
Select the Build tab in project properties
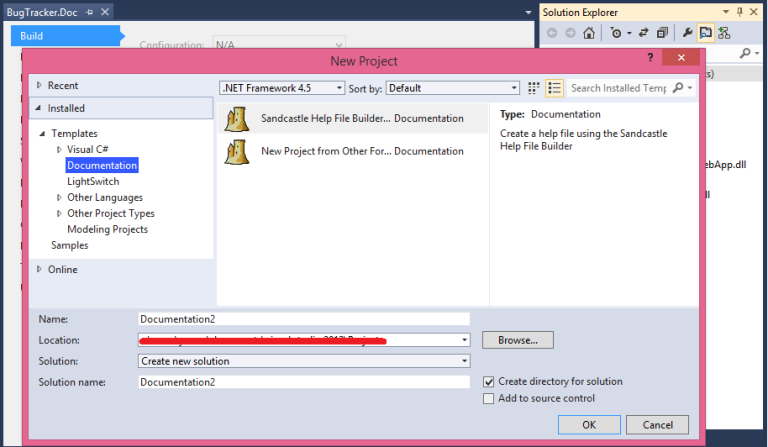tap(66, 36)
